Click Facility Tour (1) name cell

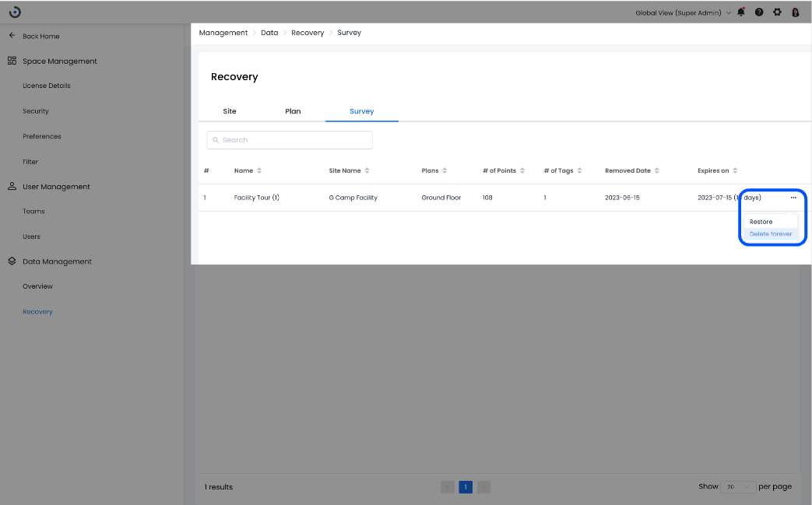point(256,198)
